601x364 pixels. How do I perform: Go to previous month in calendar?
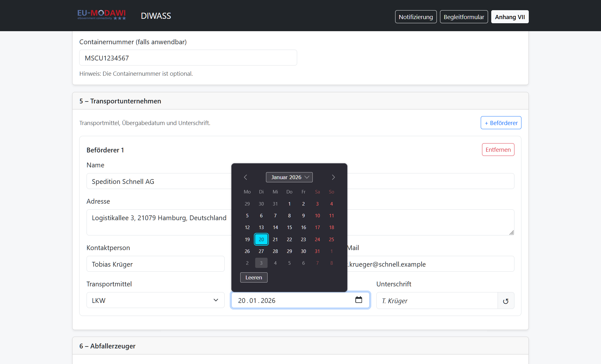[245, 177]
